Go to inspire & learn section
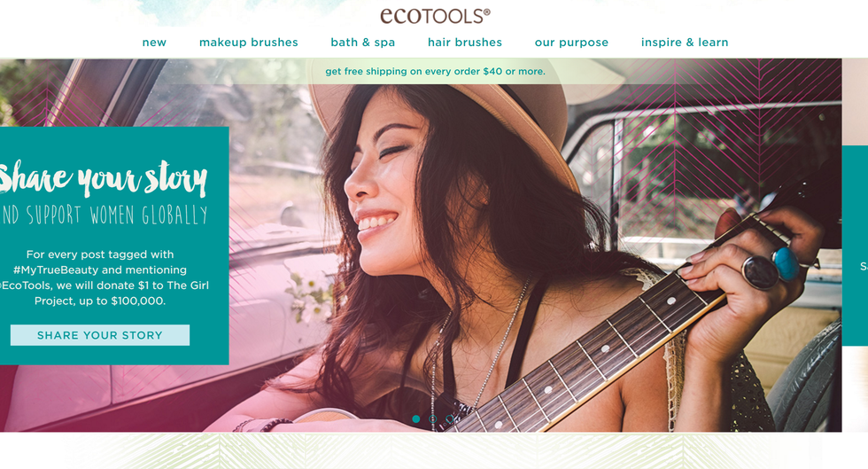This screenshot has height=469, width=868. pos(684,43)
